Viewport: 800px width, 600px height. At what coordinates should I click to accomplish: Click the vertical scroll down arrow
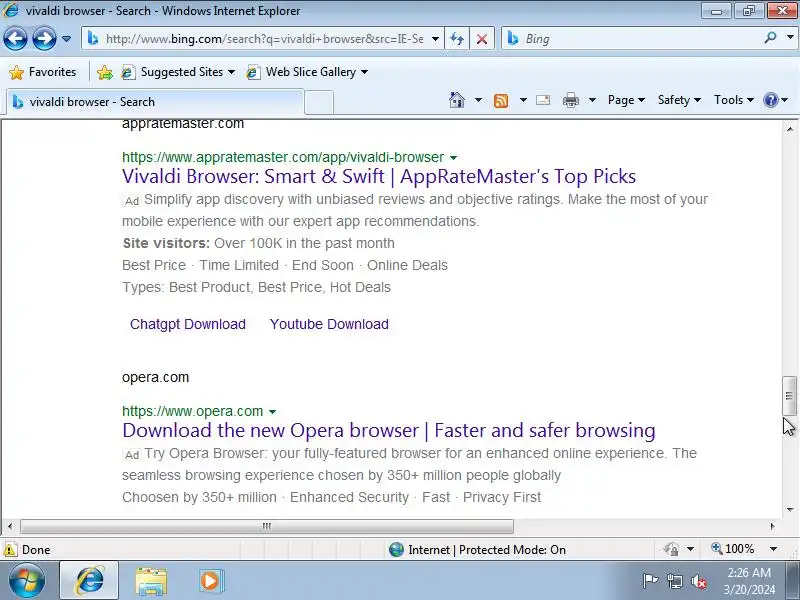(x=790, y=509)
